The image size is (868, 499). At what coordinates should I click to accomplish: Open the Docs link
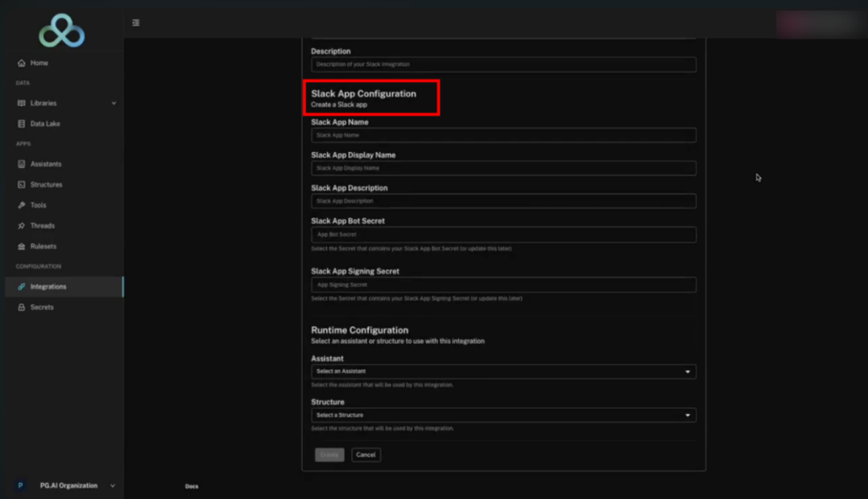coord(191,486)
